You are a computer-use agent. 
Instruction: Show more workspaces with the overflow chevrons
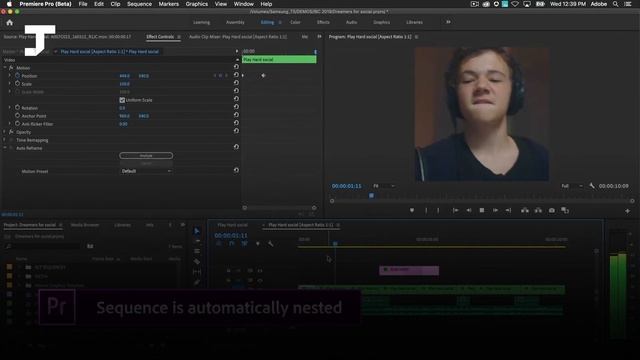[x=448, y=22]
